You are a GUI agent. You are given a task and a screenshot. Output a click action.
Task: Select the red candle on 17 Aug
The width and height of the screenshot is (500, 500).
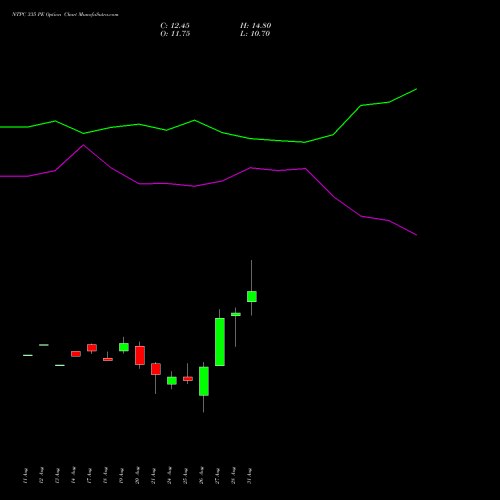point(92,348)
